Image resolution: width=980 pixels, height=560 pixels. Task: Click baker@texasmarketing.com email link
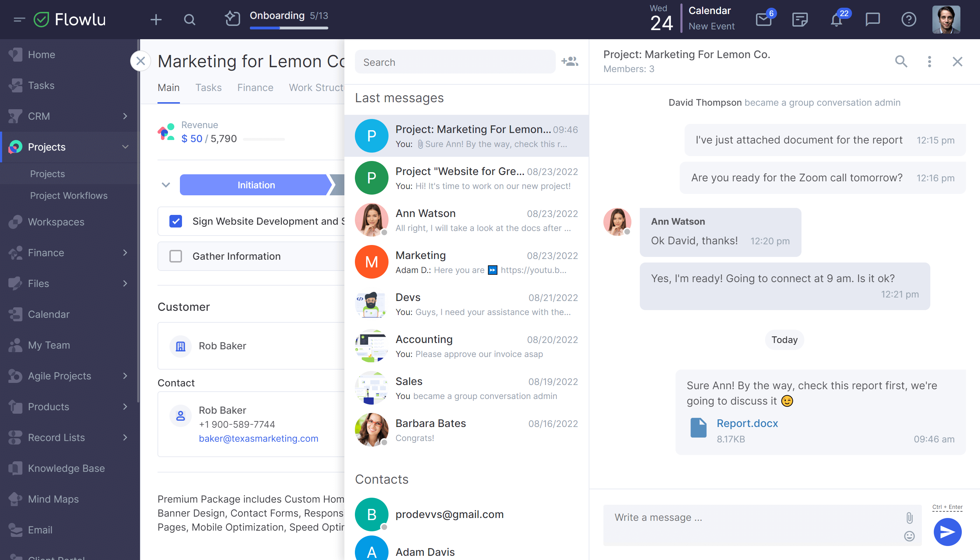258,438
